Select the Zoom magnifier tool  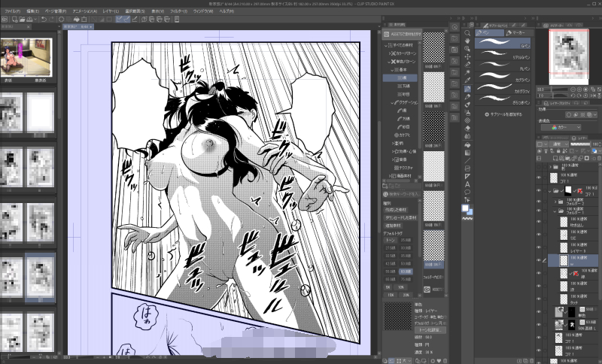pos(467,33)
